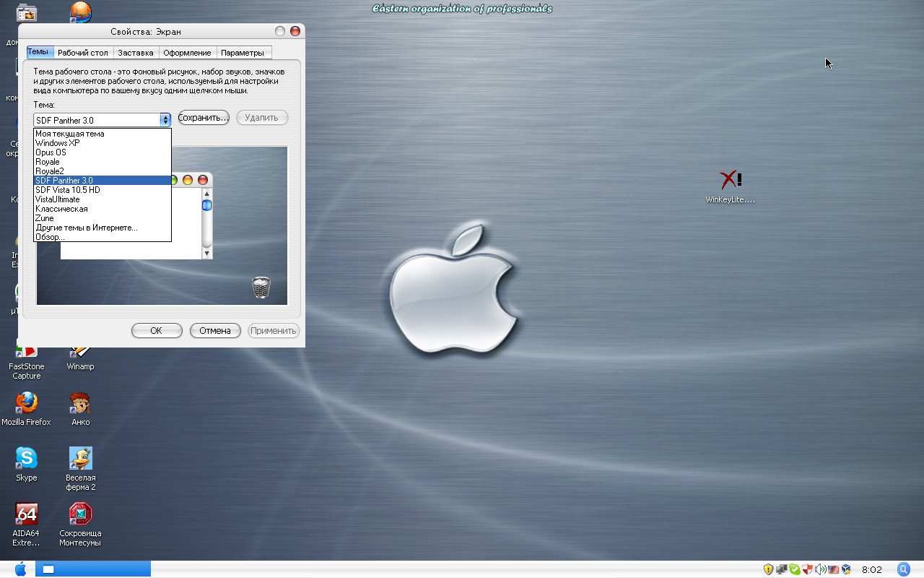Viewport: 924px width, 578px height.
Task: Select highlighted SDF Panther 3.0 option
Action: (103, 181)
